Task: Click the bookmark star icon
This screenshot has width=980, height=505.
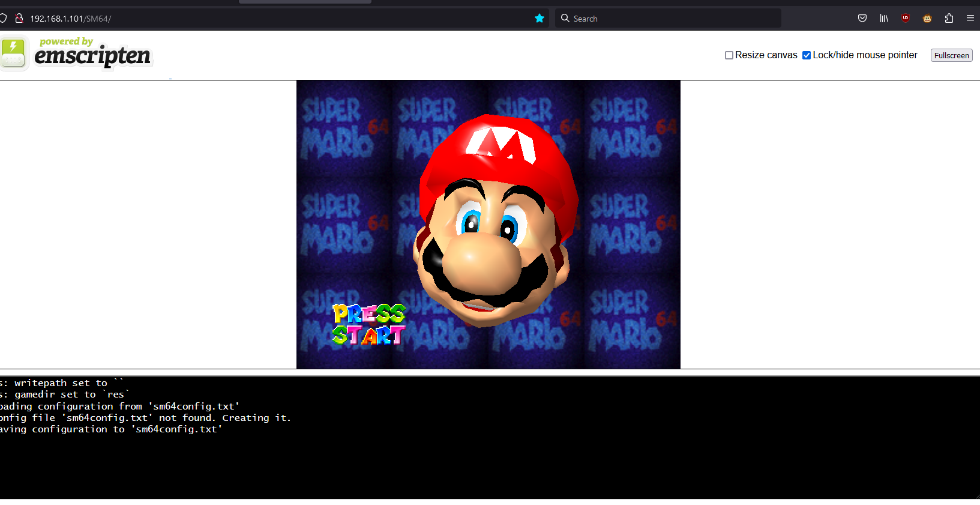Action: click(540, 19)
